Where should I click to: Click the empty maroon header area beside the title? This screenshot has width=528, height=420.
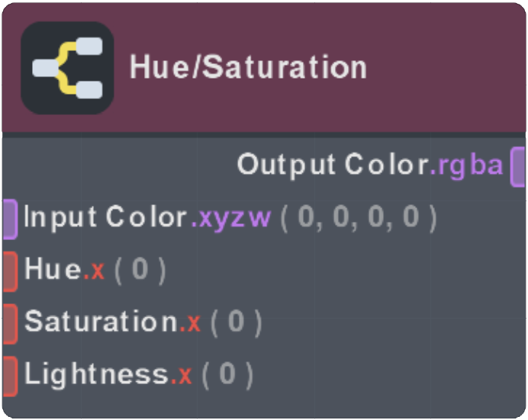[443, 67]
